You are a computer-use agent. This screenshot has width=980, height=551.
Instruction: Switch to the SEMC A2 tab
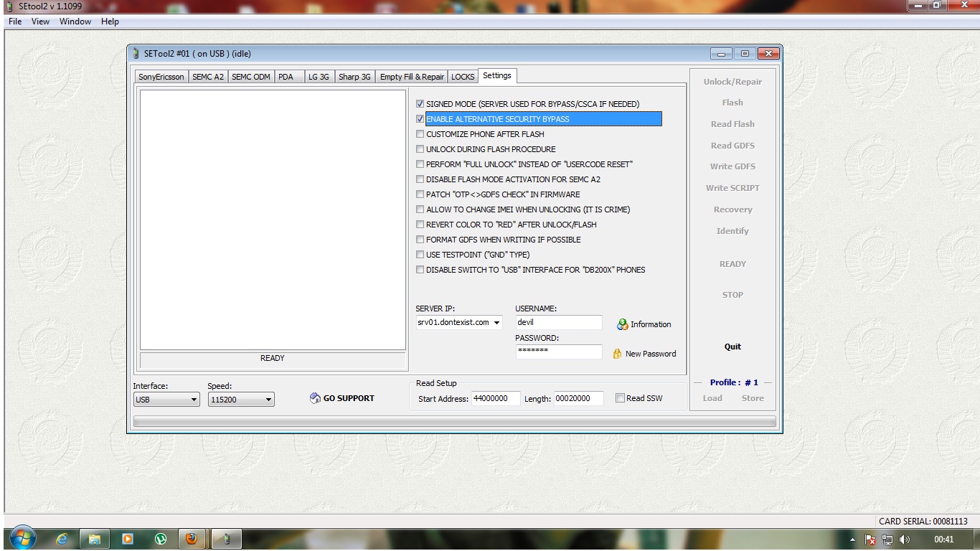pos(208,77)
